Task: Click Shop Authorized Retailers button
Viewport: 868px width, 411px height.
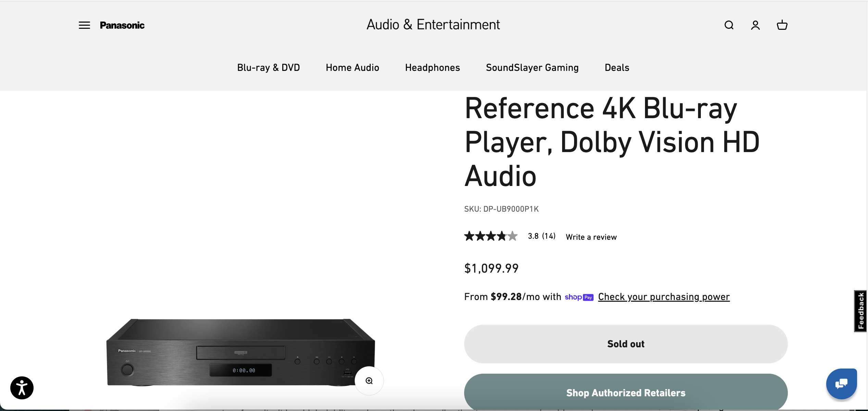Action: (x=626, y=393)
